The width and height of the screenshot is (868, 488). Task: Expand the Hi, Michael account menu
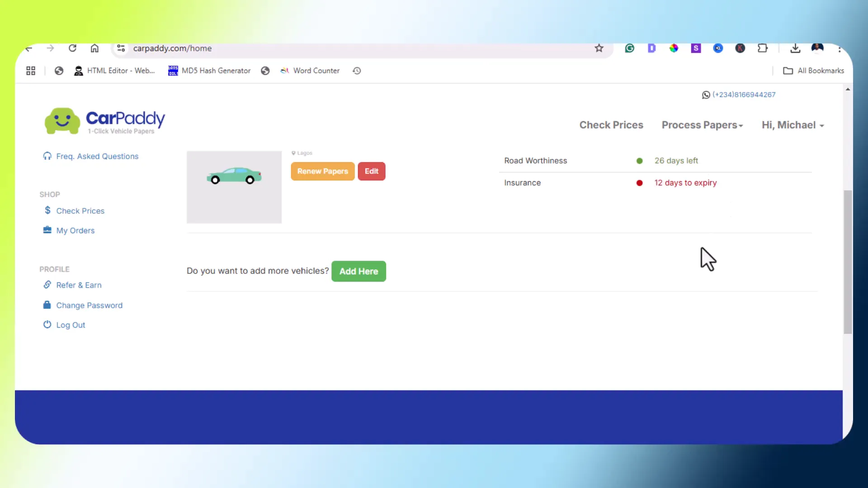(x=793, y=125)
